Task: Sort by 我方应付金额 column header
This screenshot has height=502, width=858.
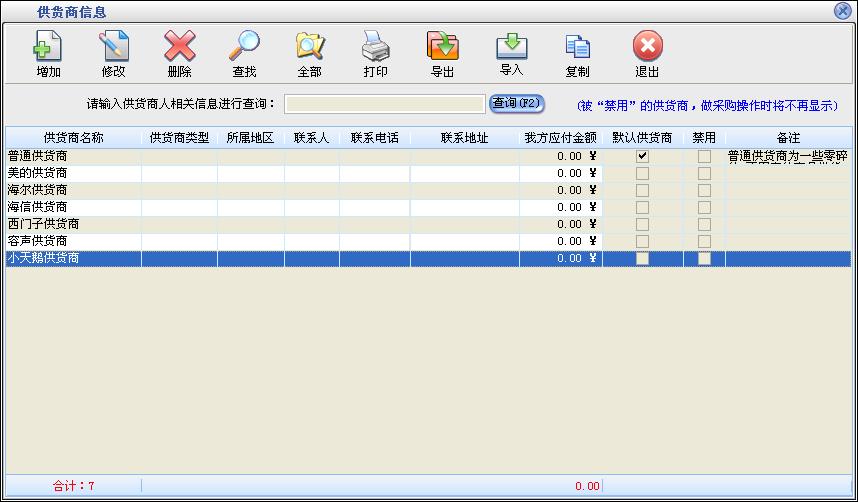Action: pyautogui.click(x=560, y=138)
